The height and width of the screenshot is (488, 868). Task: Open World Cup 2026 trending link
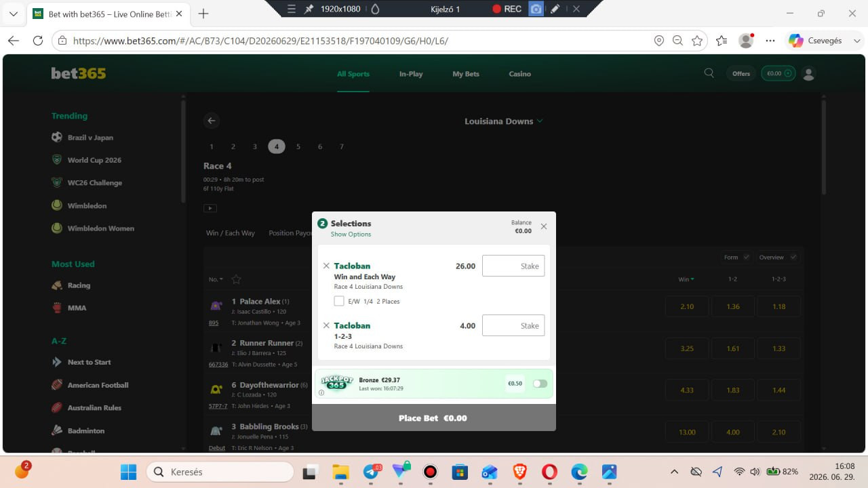[x=94, y=160]
